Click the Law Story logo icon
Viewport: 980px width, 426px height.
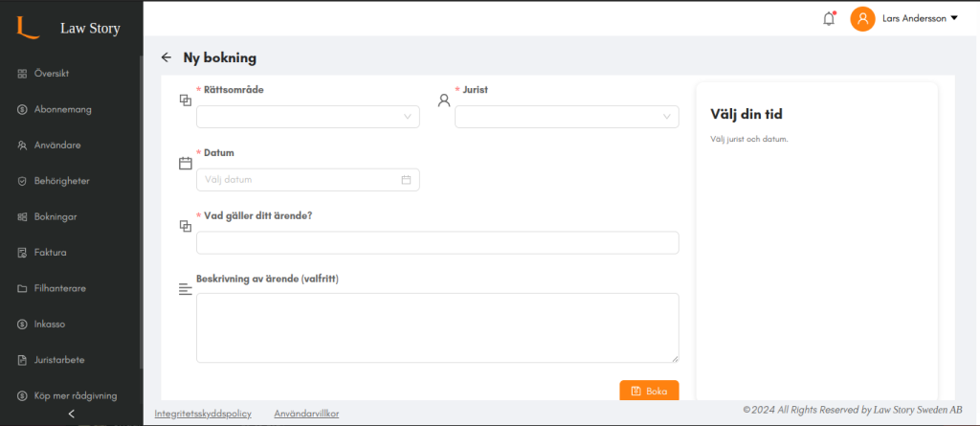pos(28,28)
